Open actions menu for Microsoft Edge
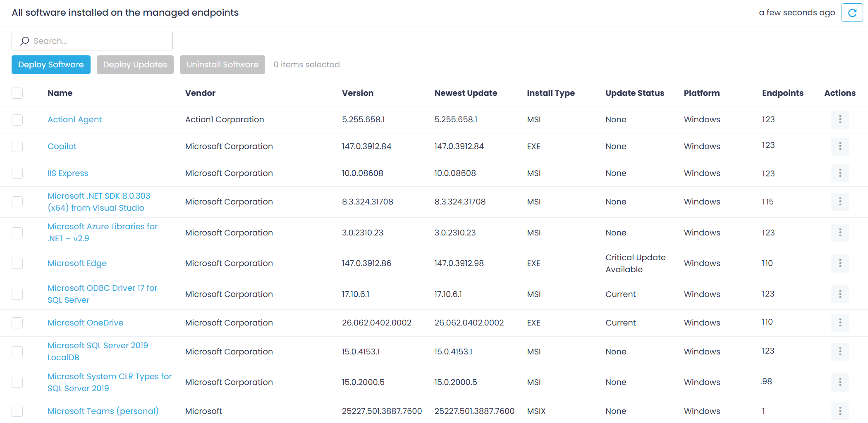 coord(840,263)
